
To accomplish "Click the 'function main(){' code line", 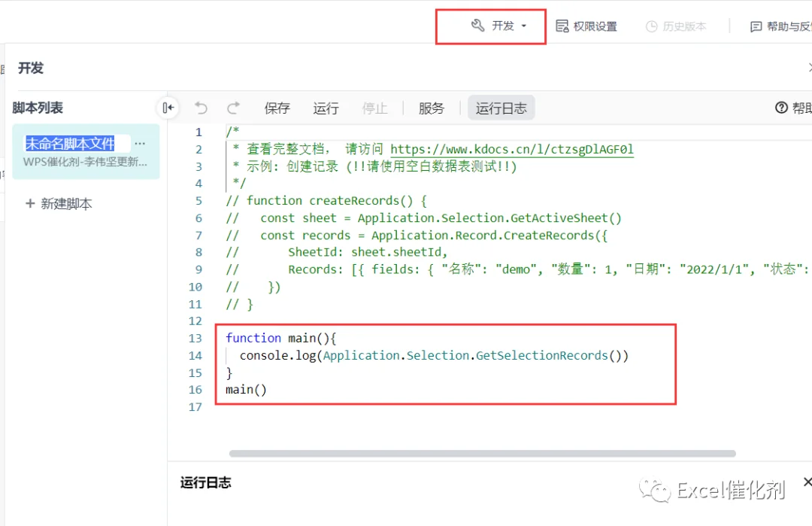I will (281, 339).
